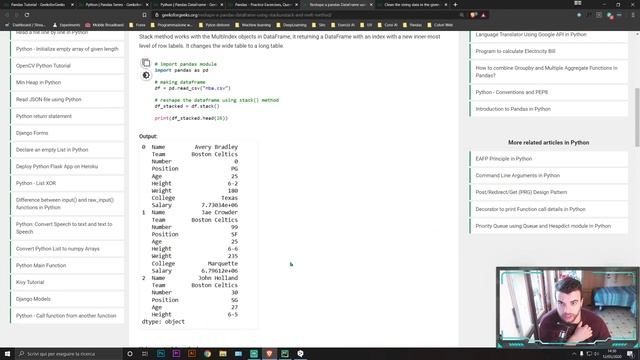640x360 pixels.
Task: Open Chrome from the taskbar
Action: pyautogui.click(x=207, y=353)
